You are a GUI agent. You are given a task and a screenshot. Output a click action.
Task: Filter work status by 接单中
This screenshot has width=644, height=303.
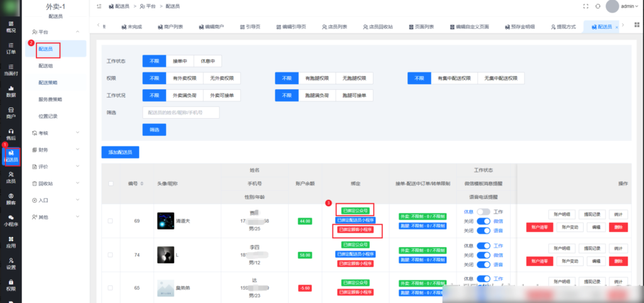pyautogui.click(x=180, y=61)
